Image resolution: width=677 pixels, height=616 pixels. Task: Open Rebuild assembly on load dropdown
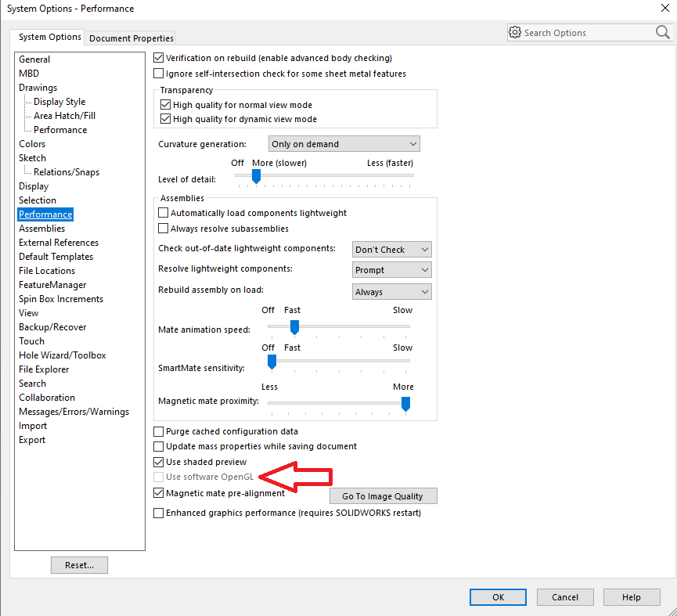391,292
